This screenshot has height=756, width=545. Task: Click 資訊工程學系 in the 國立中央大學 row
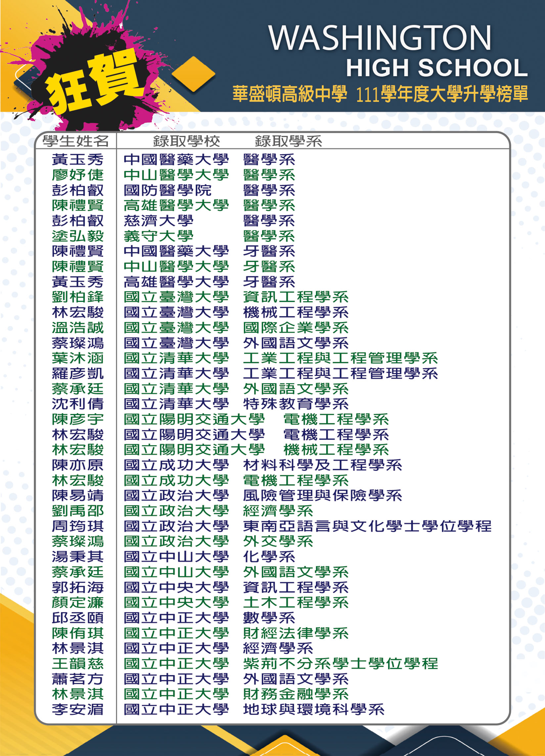(x=296, y=587)
